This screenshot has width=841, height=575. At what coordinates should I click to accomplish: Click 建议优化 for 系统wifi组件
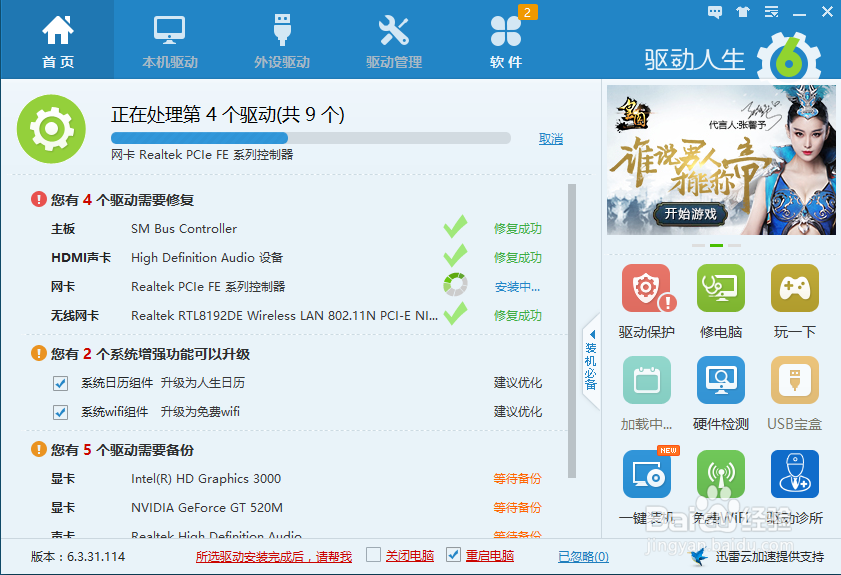click(x=518, y=411)
